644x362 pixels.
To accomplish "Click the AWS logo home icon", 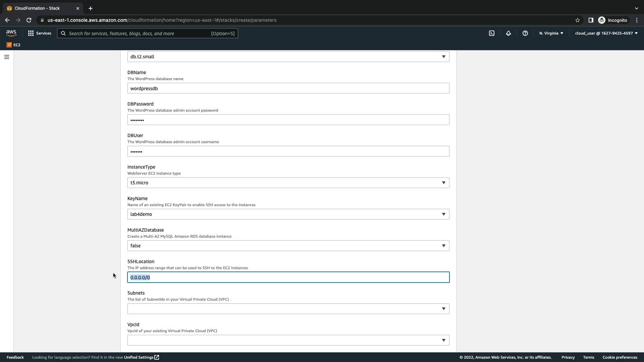I will coord(11,33).
